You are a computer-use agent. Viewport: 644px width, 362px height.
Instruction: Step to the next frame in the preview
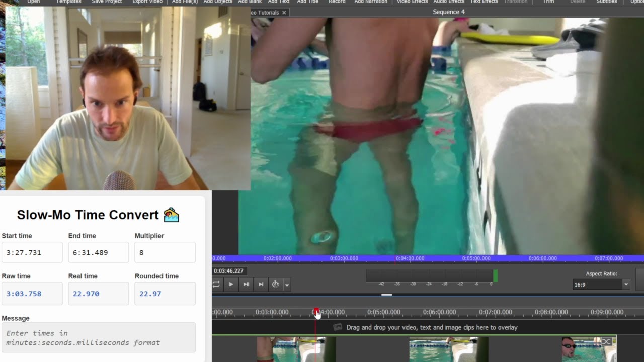tap(246, 284)
